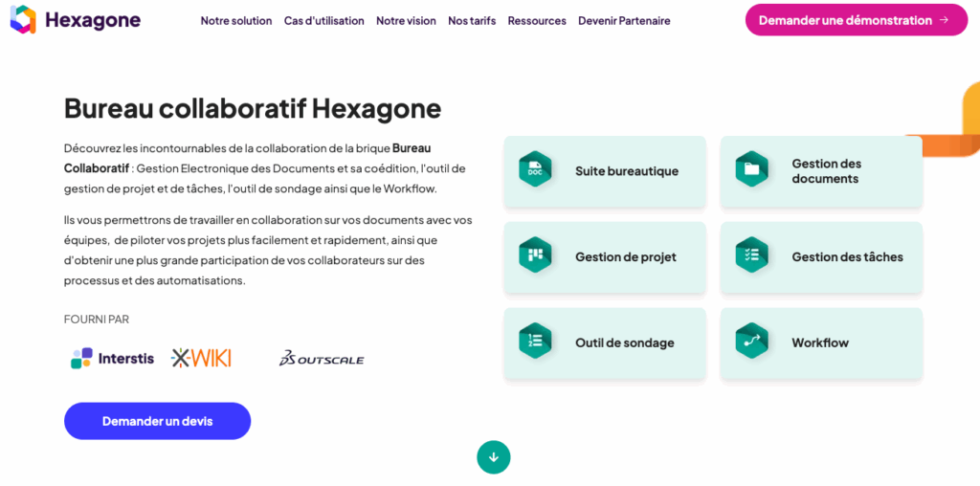Click Demander une démonstration button
Image resolution: width=980 pixels, height=486 pixels.
coord(857,20)
